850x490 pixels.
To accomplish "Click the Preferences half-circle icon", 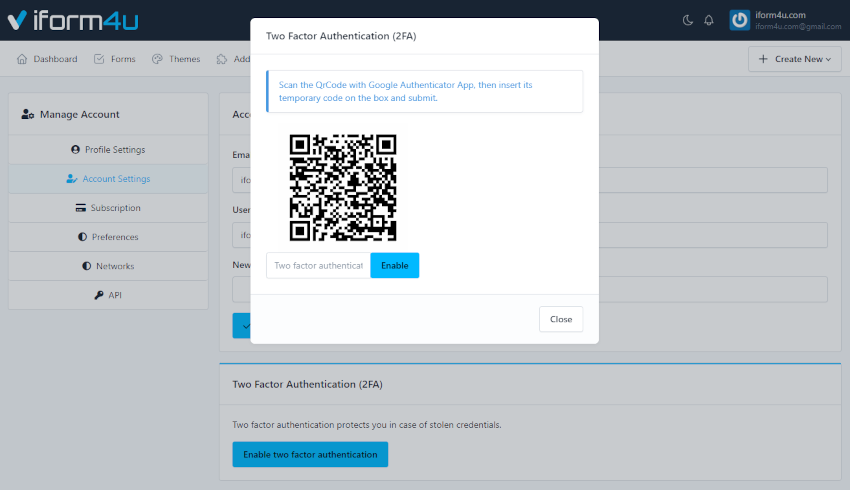I will coord(82,237).
